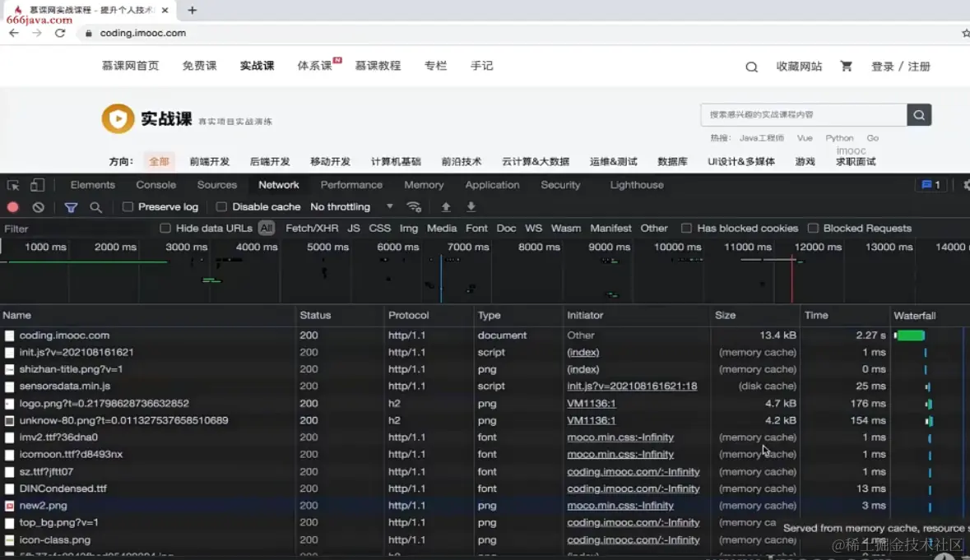Image resolution: width=970 pixels, height=560 pixels.
Task: Click the lock icon in address bar
Action: pos(89,34)
